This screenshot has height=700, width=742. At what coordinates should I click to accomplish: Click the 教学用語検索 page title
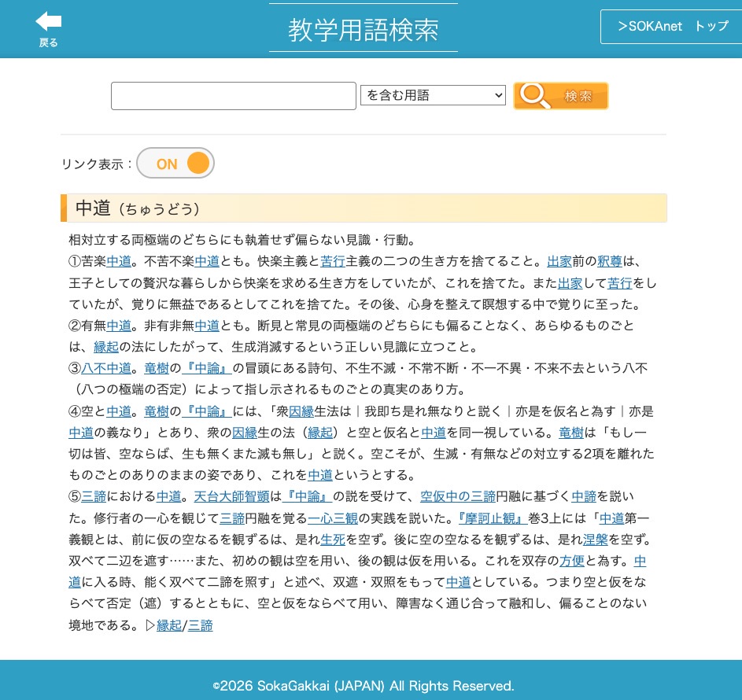point(363,30)
